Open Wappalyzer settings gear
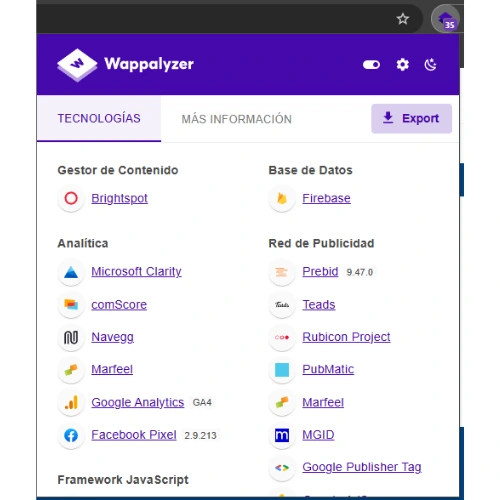The width and height of the screenshot is (500, 500). (403, 64)
